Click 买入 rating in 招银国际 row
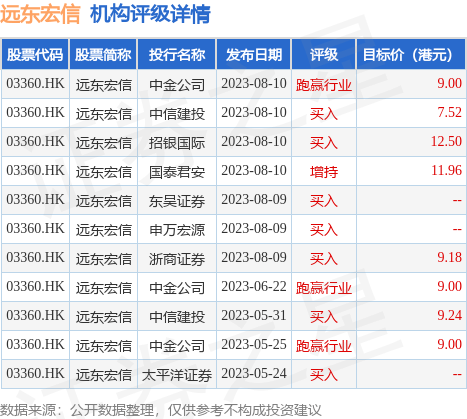Viewport: 467px width, 419px height. tap(324, 142)
